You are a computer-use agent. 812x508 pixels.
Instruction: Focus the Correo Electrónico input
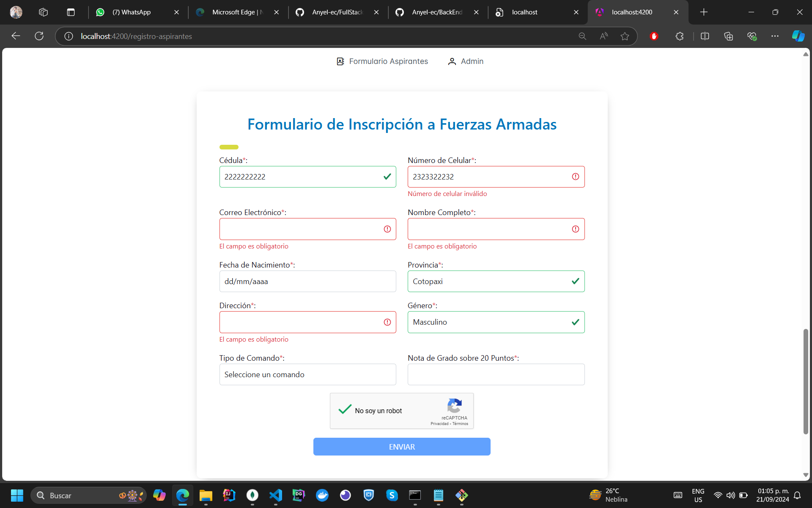307,229
